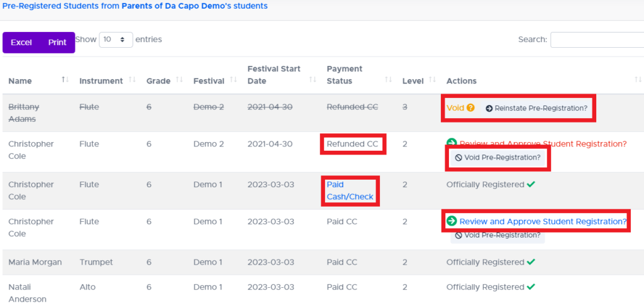The image size is (644, 306).
Task: Sort by Level column arrows
Action: [432, 80]
